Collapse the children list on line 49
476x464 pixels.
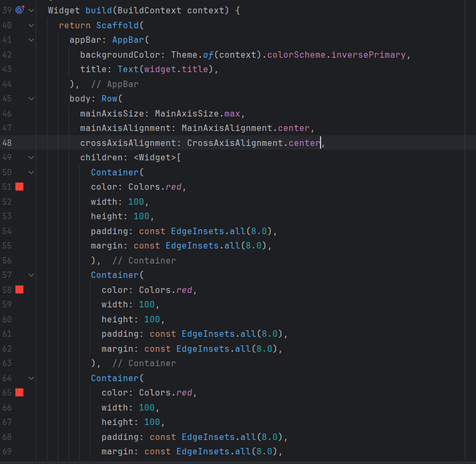[x=32, y=158]
